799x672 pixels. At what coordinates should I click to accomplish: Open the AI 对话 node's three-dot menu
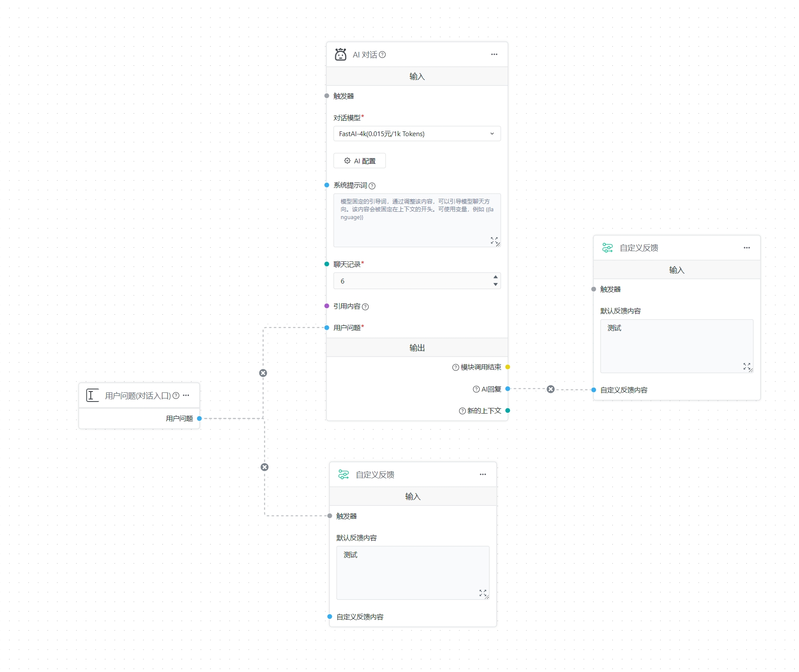494,54
